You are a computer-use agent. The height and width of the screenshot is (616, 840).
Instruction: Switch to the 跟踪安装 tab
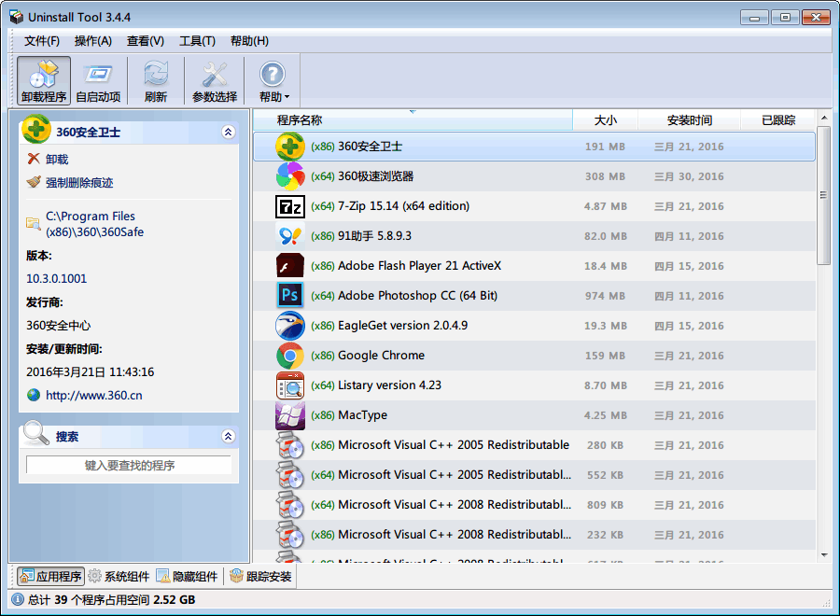coord(260,577)
